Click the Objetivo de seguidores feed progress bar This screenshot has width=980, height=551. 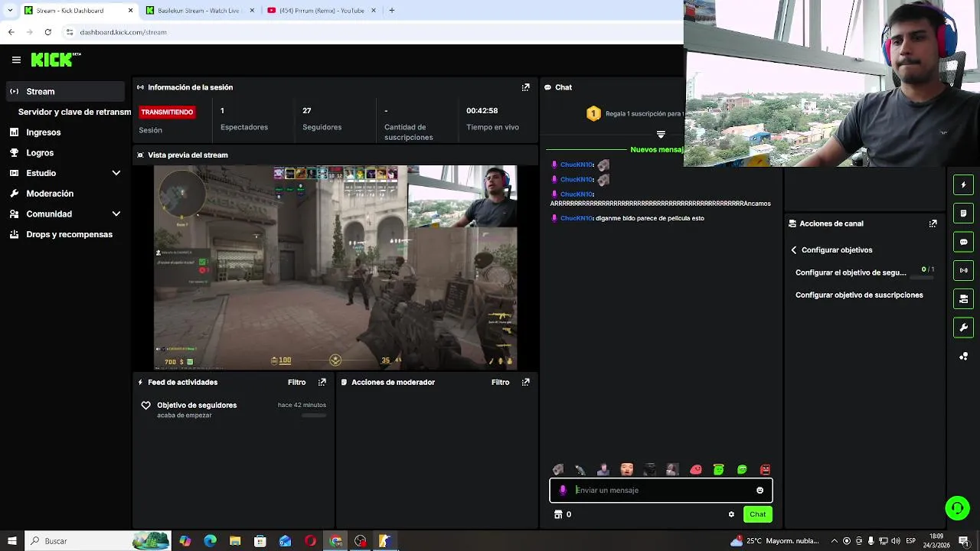point(314,416)
